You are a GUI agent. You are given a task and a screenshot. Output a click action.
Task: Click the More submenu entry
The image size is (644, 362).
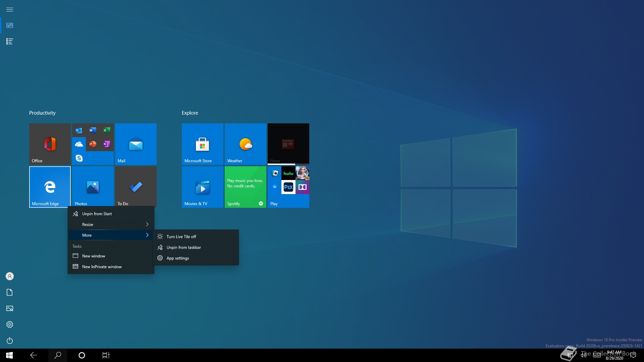111,235
